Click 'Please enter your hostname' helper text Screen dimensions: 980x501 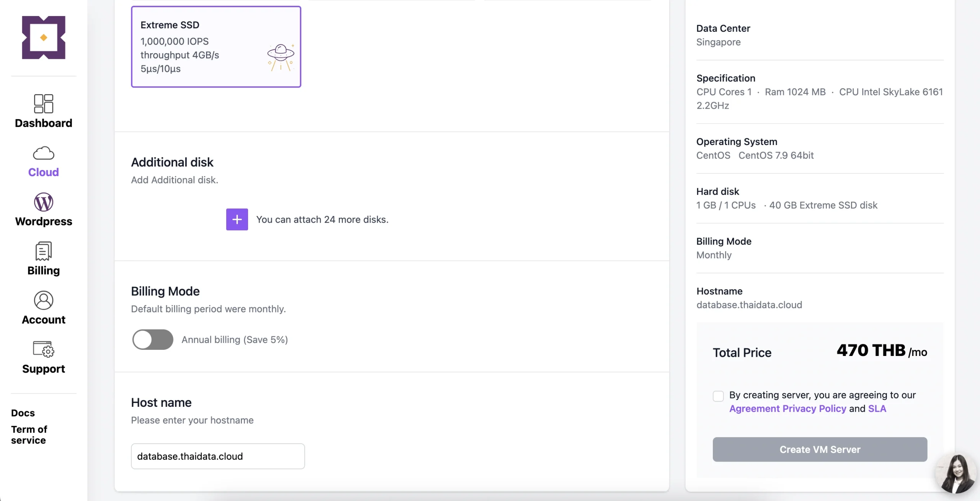(192, 420)
